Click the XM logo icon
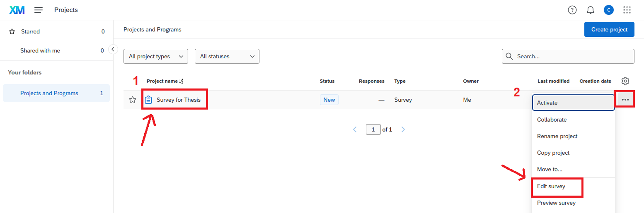This screenshot has height=213, width=644. click(17, 10)
